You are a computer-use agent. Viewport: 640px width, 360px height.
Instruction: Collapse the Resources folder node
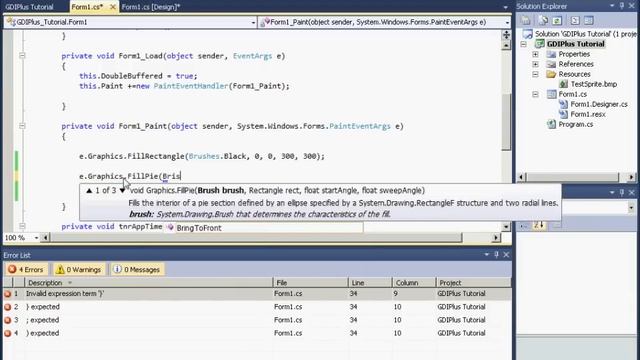(x=536, y=74)
